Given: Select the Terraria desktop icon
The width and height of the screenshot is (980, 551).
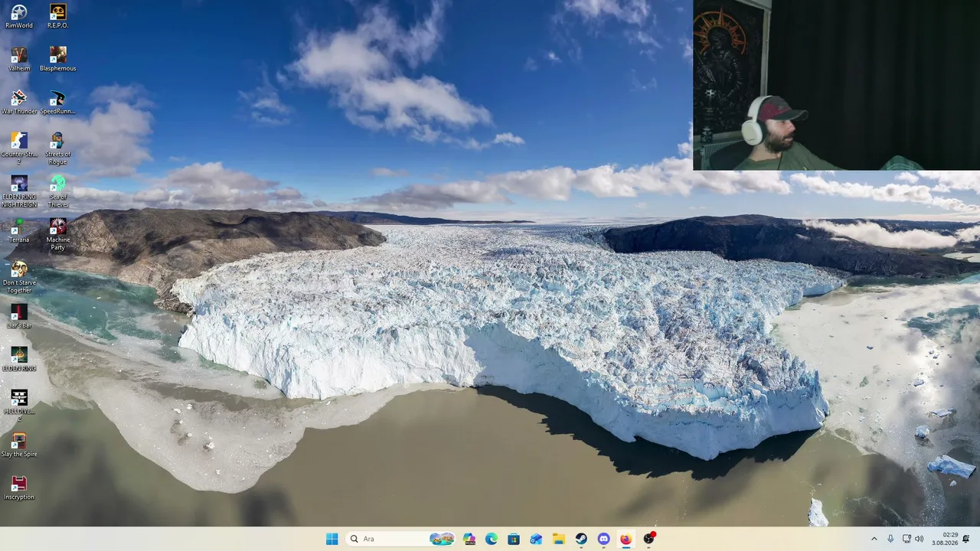Looking at the screenshot, I should pos(19,230).
